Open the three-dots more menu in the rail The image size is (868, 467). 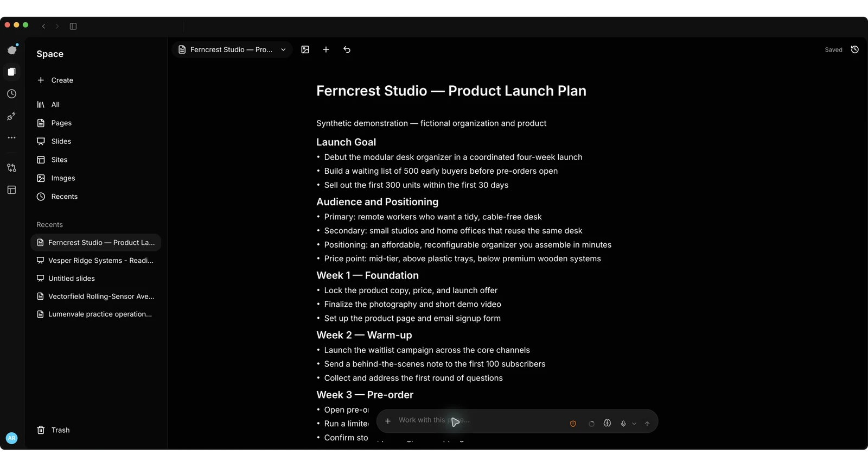point(11,138)
